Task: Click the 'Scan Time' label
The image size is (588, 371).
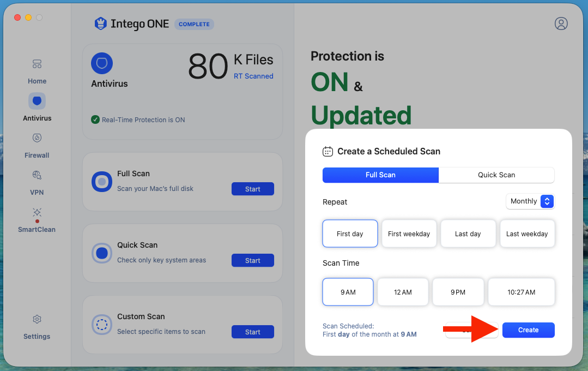Action: [341, 263]
